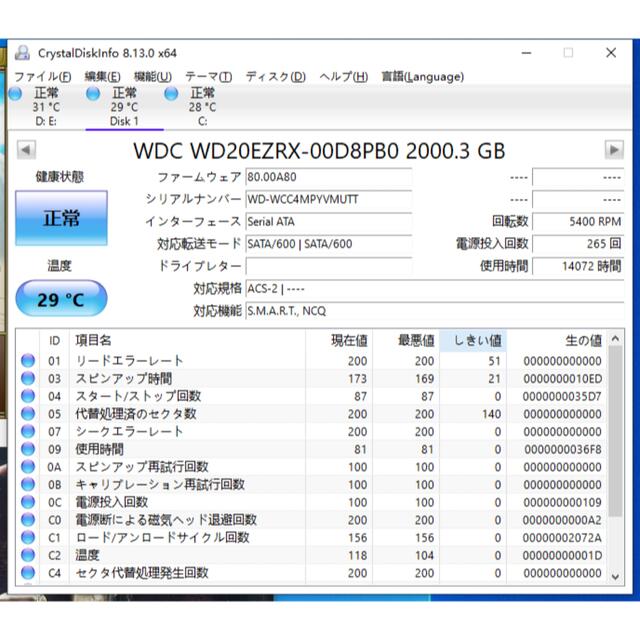Image resolution: width=640 pixels, height=640 pixels.
Task: Click status orb of row C4 セクタ代替処理発生回数
Action: [x=28, y=573]
